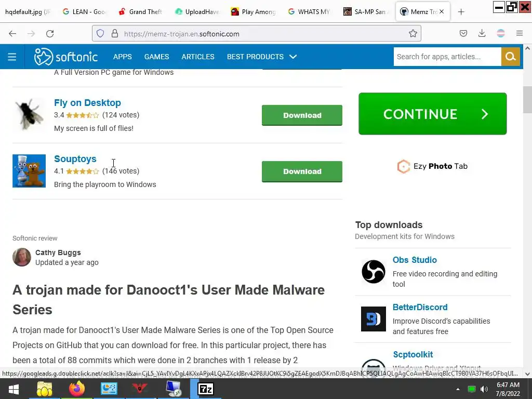Viewport: 532px width, 399px height.
Task: Open the GAMES menu item
Action: [x=156, y=57]
